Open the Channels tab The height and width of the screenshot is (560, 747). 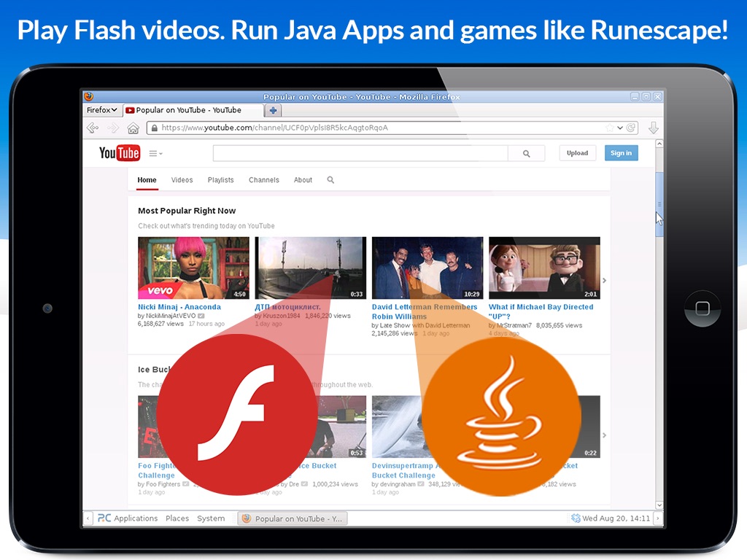pyautogui.click(x=264, y=180)
